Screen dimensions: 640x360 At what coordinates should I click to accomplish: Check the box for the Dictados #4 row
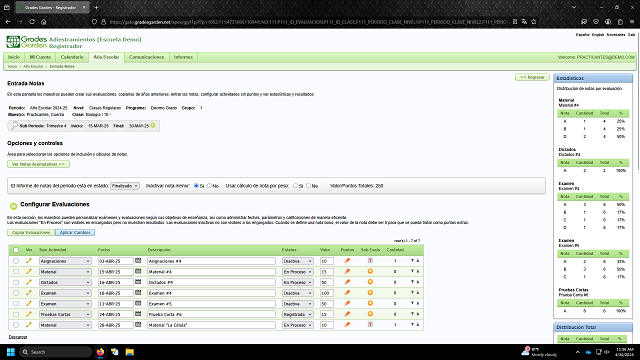16,282
